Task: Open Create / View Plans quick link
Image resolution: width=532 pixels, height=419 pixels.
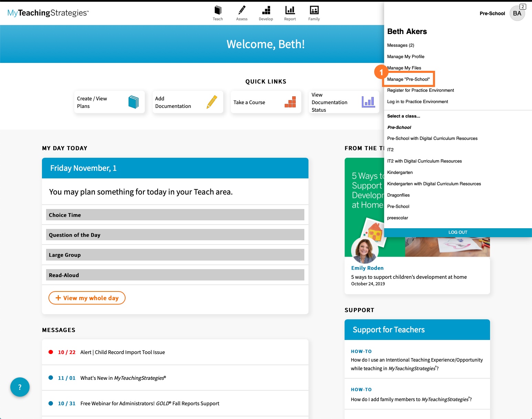Action: pyautogui.click(x=109, y=102)
